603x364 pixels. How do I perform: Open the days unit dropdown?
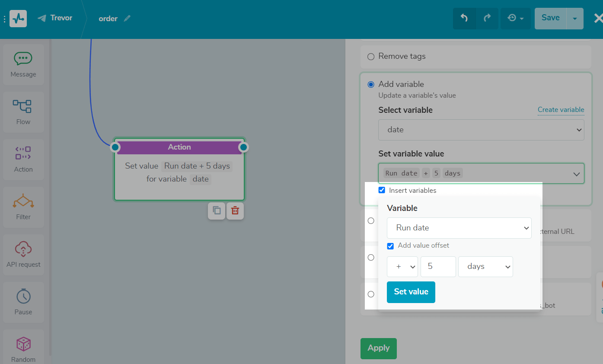tap(485, 267)
